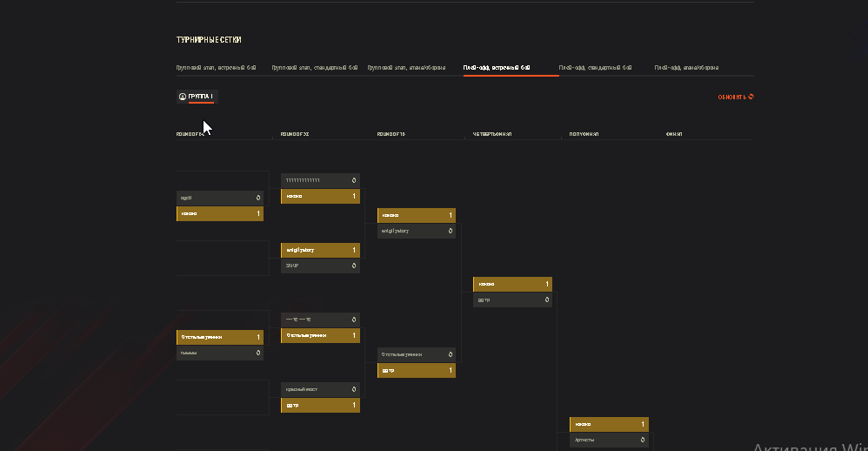Click the orange Обновить text link
Screen dimensions: 868x451
(x=731, y=97)
